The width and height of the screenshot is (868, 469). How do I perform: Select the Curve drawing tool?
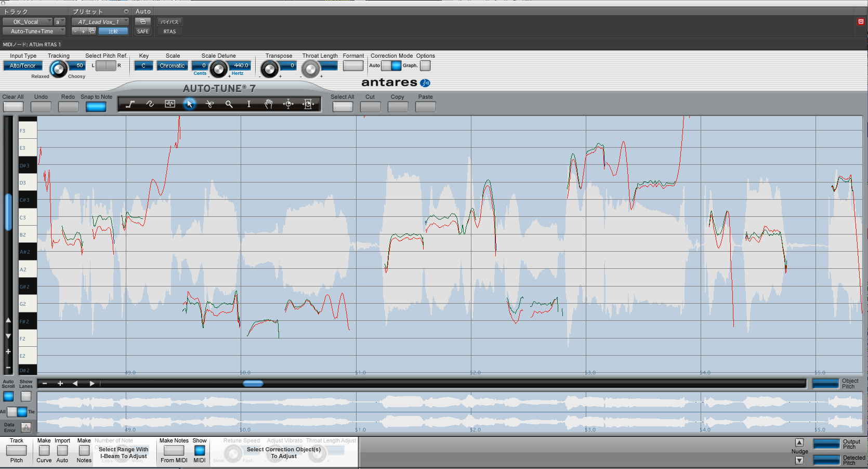tap(150, 104)
